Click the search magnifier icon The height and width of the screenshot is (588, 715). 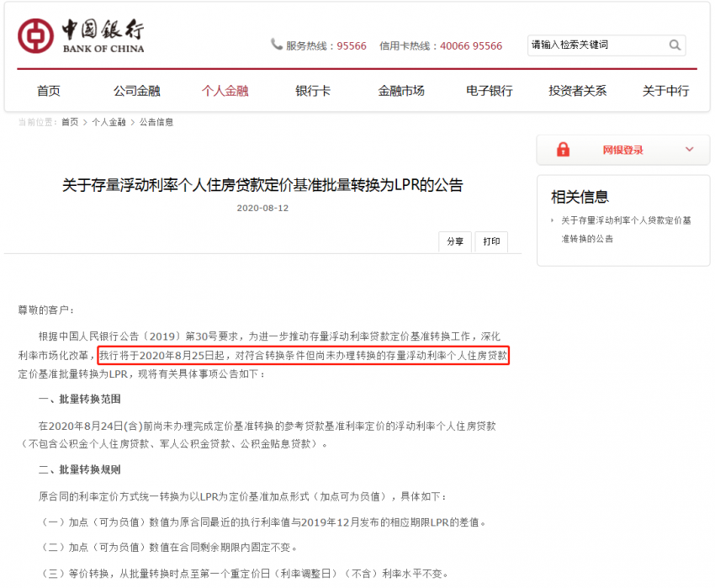[675, 45]
